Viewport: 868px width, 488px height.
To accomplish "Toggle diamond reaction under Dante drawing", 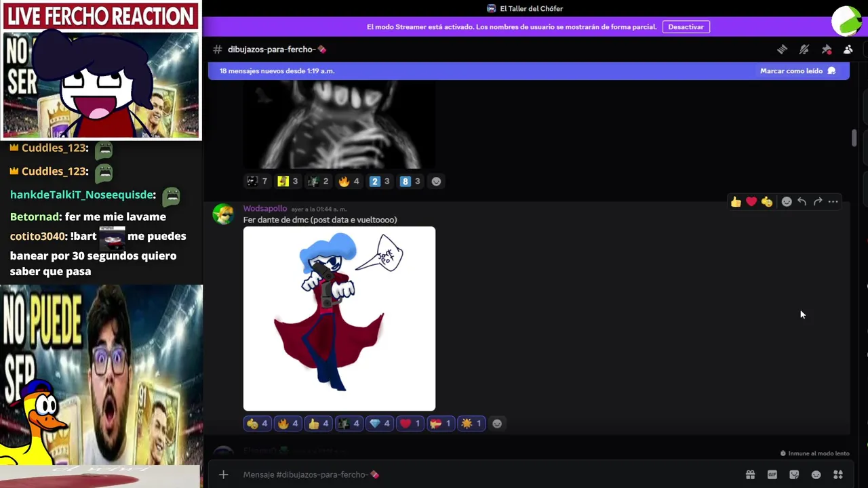I will coord(379,424).
